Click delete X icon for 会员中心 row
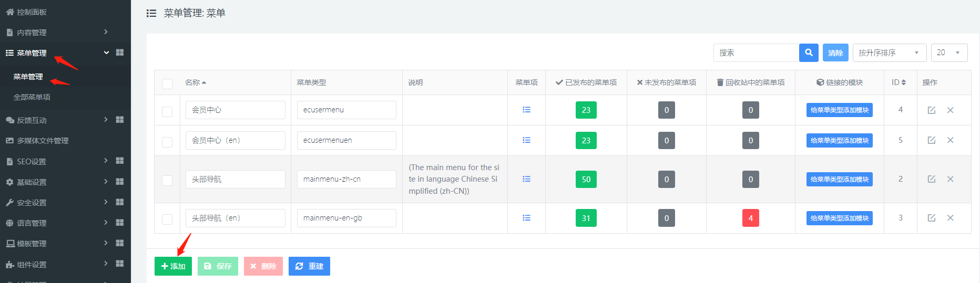The width and height of the screenshot is (980, 283). pyautogui.click(x=950, y=110)
